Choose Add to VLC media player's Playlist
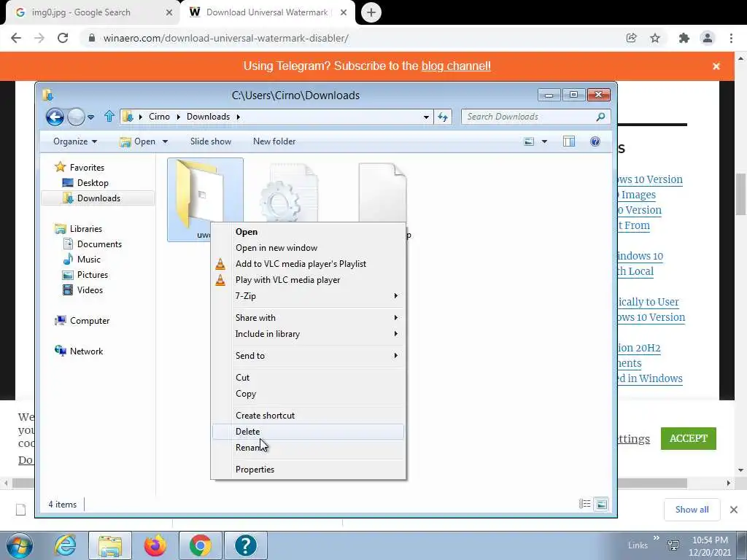The width and height of the screenshot is (747, 560). 309,264
